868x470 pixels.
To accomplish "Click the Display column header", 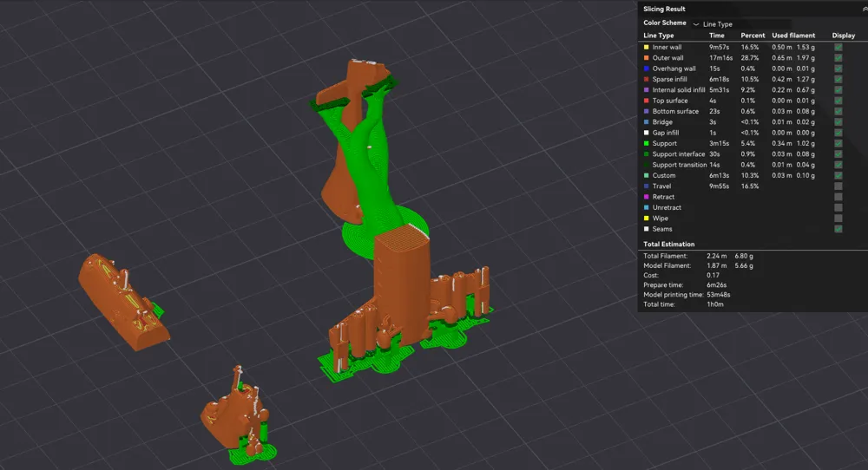I will click(x=844, y=36).
